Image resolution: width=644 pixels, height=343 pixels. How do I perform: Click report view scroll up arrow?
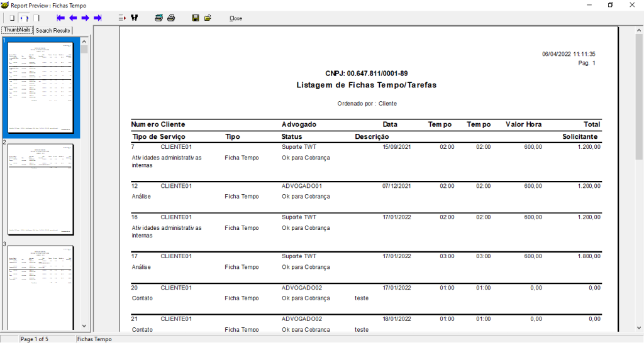coord(639,30)
